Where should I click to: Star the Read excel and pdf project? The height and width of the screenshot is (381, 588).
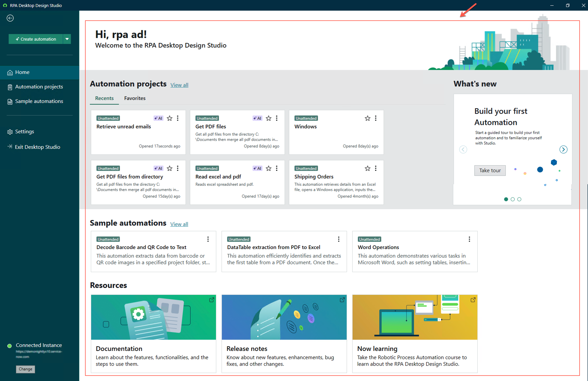click(x=269, y=168)
